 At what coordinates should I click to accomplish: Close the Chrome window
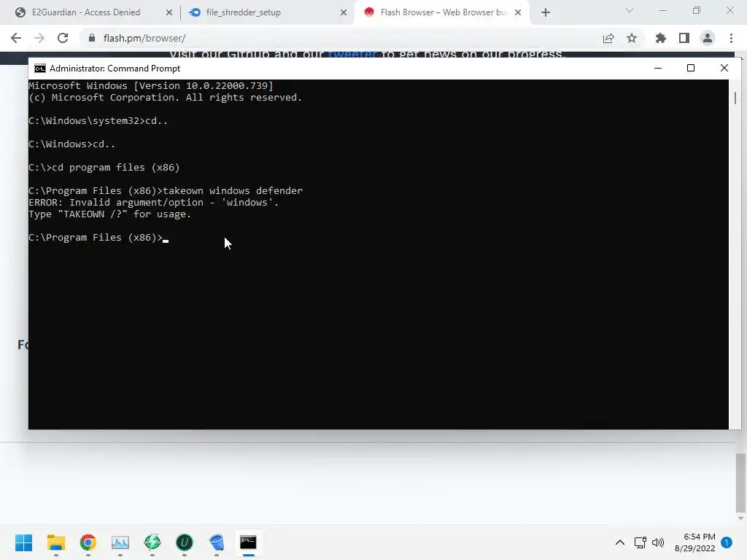click(x=729, y=10)
